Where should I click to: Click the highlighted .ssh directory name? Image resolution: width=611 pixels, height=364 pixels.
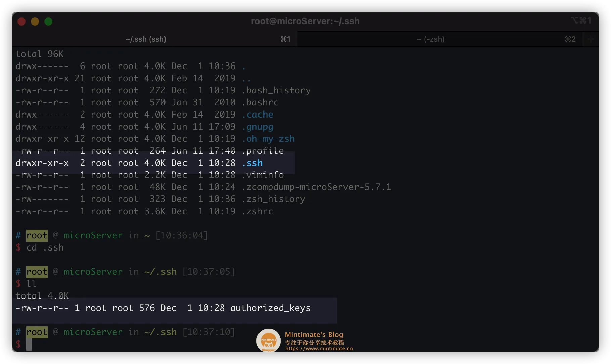252,163
